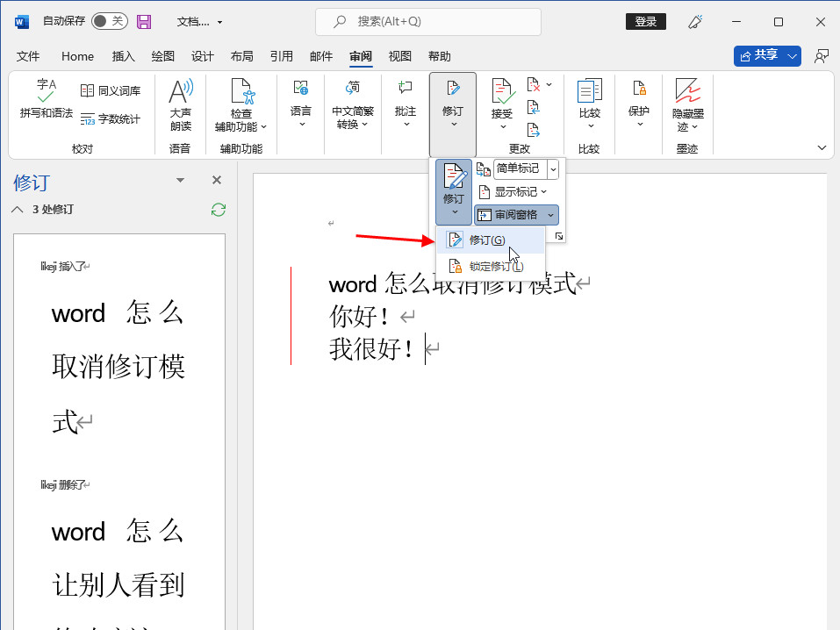Open the change tracking options dialog launcher
Viewport: 840px width, 630px height.
559,236
